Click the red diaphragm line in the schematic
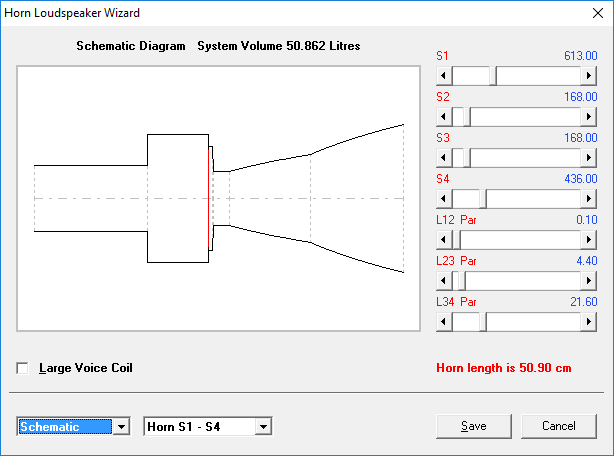Image resolution: width=614 pixels, height=456 pixels. [208, 198]
